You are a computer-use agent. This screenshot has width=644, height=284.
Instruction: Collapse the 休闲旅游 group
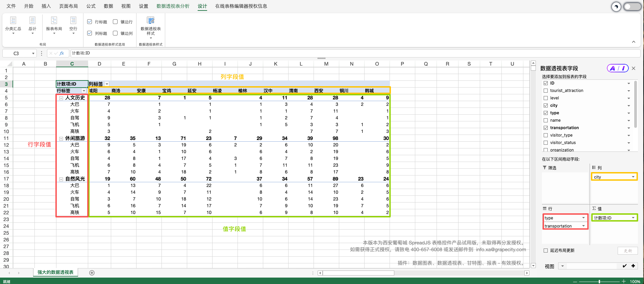pos(61,139)
